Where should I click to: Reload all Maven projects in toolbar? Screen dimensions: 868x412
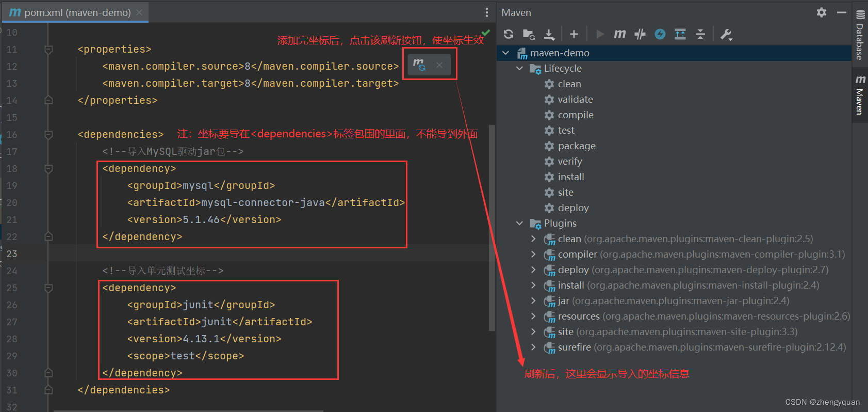[509, 34]
